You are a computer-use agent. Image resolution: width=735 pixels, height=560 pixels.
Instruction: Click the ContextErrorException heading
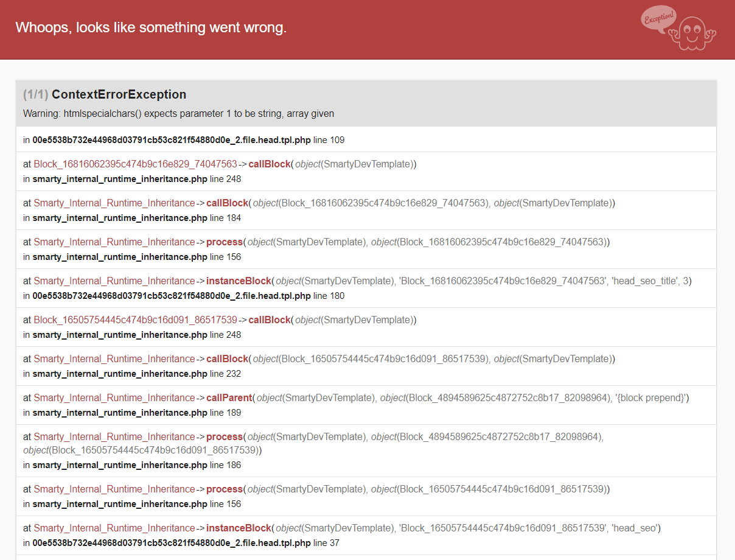tap(119, 94)
